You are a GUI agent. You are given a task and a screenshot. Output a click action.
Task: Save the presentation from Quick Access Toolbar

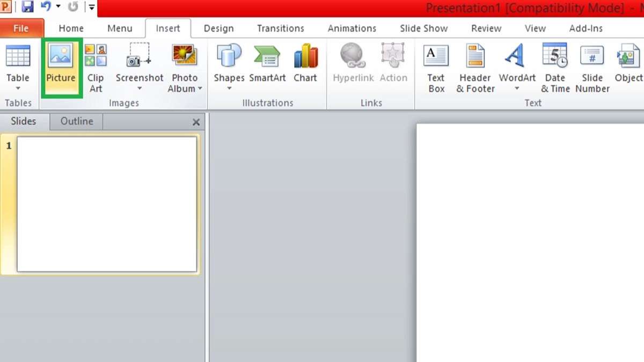[x=27, y=8]
